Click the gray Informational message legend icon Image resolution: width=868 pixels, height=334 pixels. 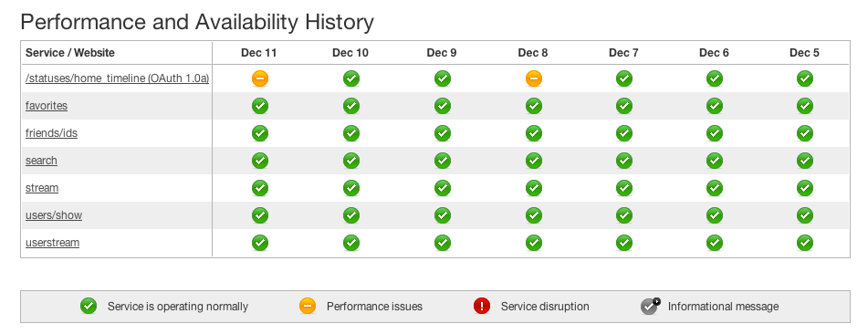(650, 306)
